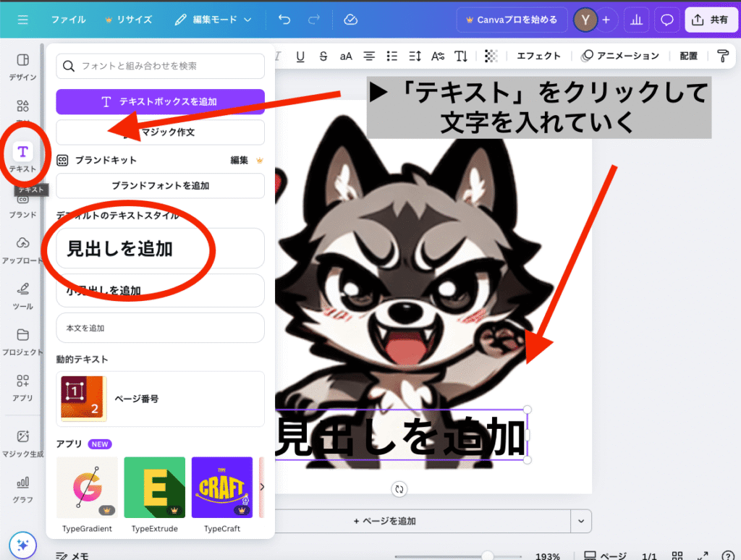Screen dimensions: 741x560
Task: Open transparency checkerboard control
Action: point(491,56)
